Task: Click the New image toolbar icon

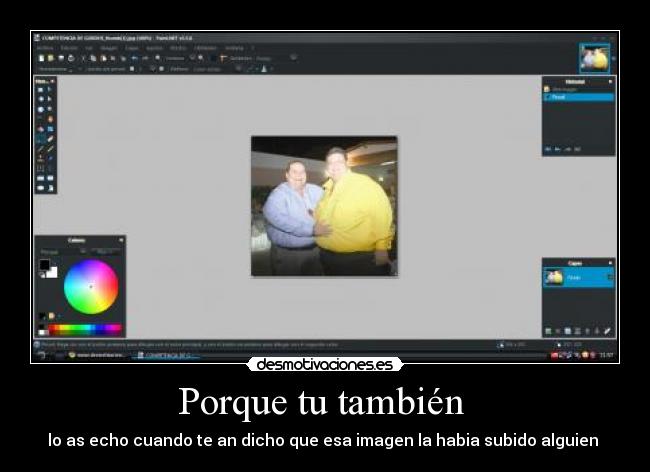Action: (x=41, y=58)
